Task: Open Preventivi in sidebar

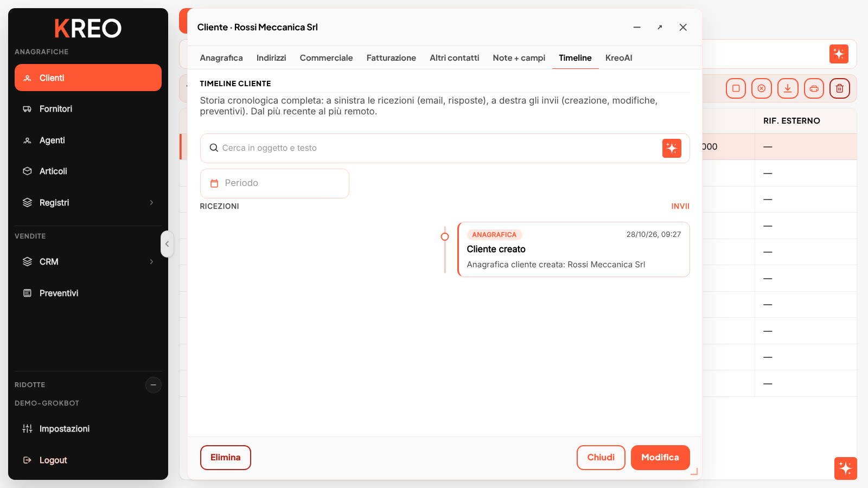Action: coord(88,293)
